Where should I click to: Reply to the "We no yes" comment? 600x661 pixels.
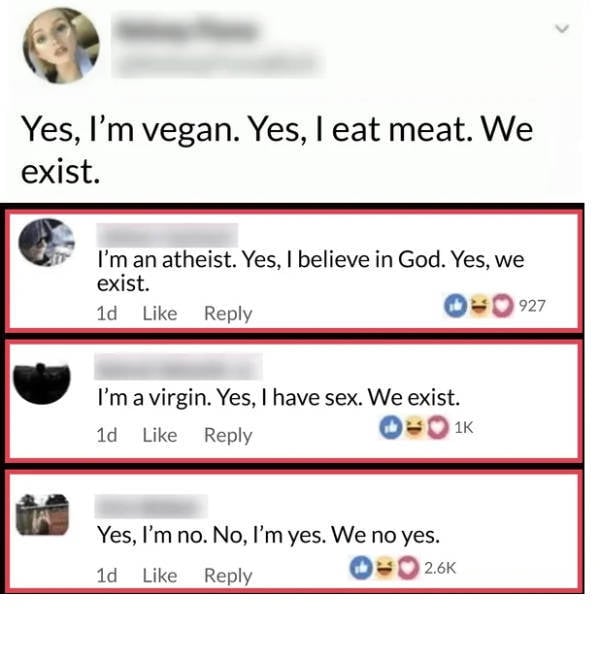tap(228, 575)
